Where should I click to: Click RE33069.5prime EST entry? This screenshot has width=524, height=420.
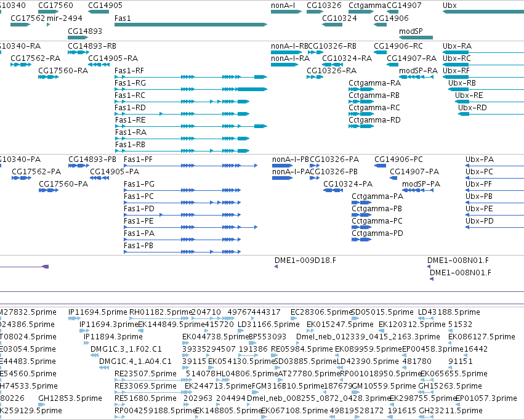click(153, 392)
